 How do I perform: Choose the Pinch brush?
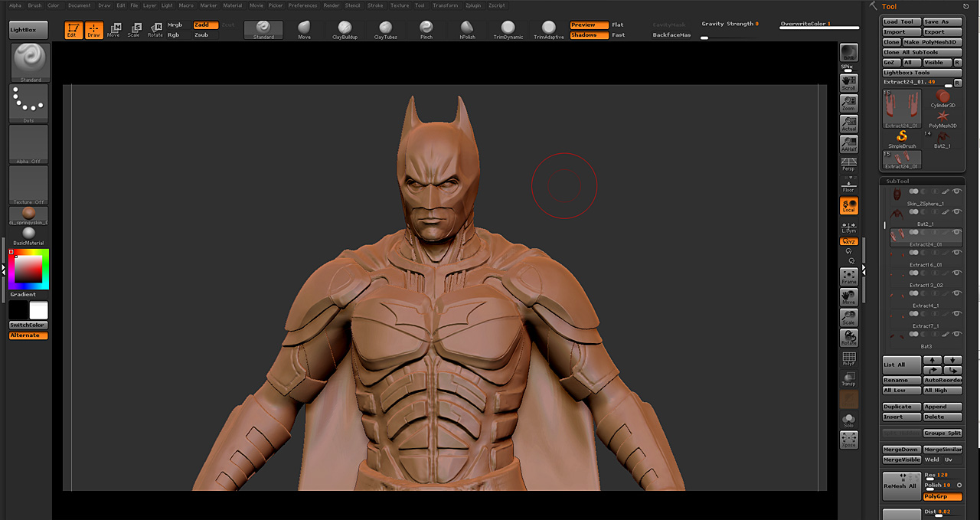tap(426, 30)
